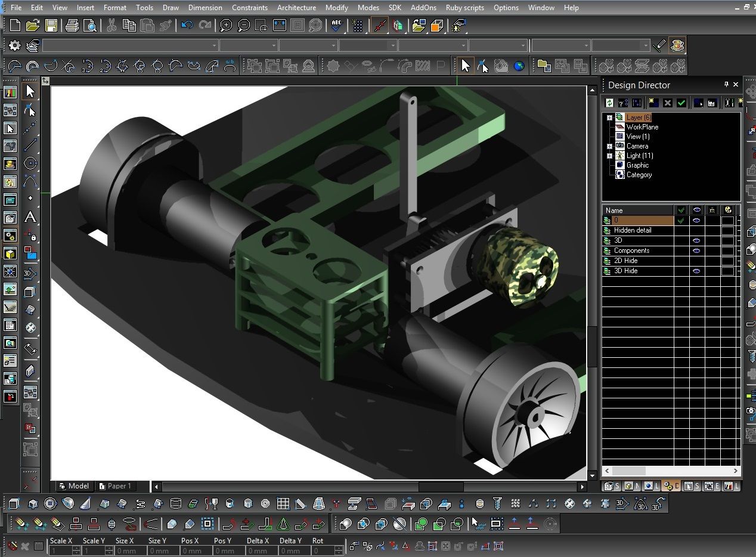Click the spell check ABC icon
756x557 pixels.
(337, 26)
